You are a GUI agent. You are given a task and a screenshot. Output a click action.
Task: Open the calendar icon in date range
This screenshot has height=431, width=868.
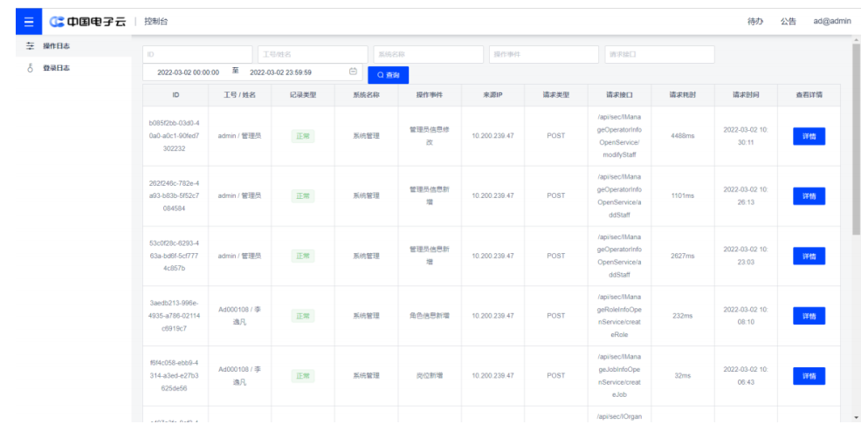(353, 72)
